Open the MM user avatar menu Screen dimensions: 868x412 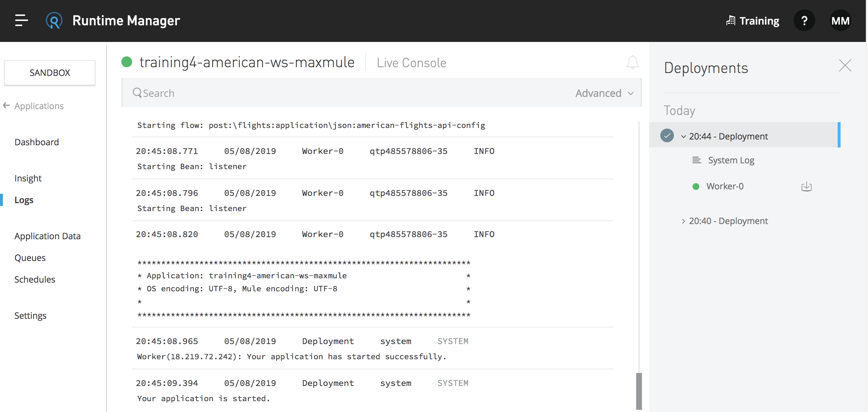click(840, 21)
